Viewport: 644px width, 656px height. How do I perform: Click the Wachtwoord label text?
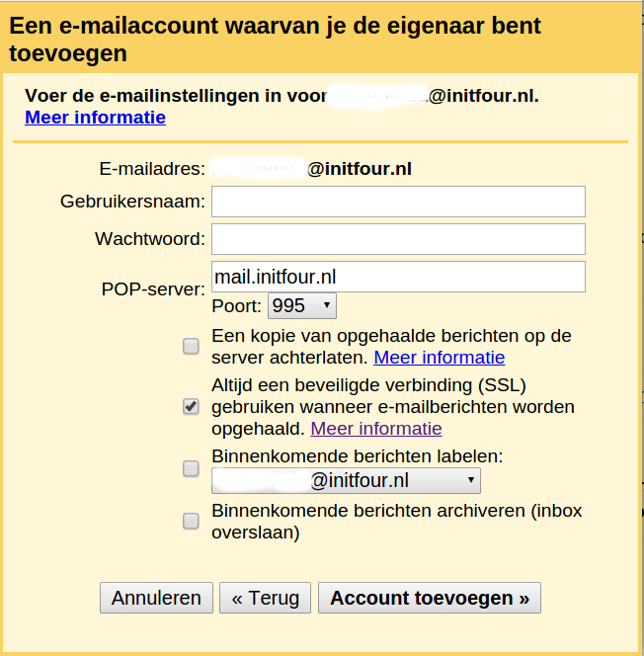[150, 239]
